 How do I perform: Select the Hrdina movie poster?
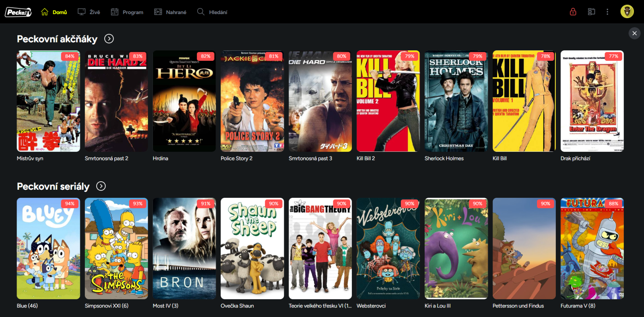coord(184,101)
